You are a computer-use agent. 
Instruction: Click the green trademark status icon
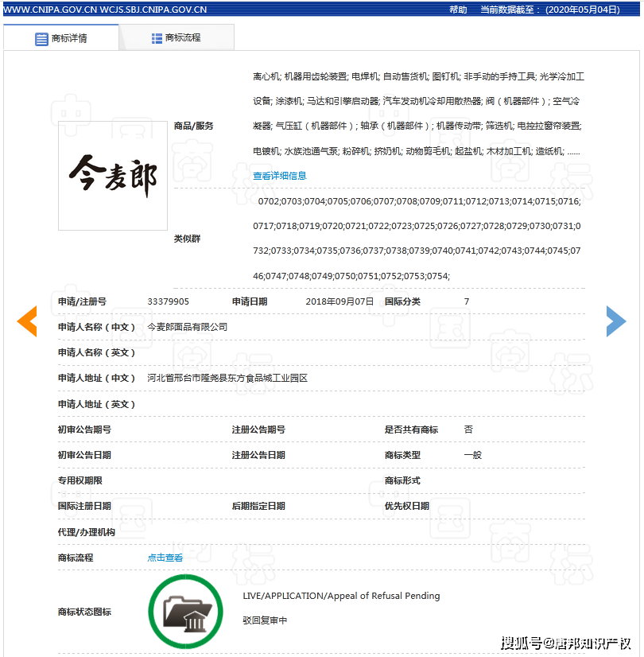[x=185, y=612]
